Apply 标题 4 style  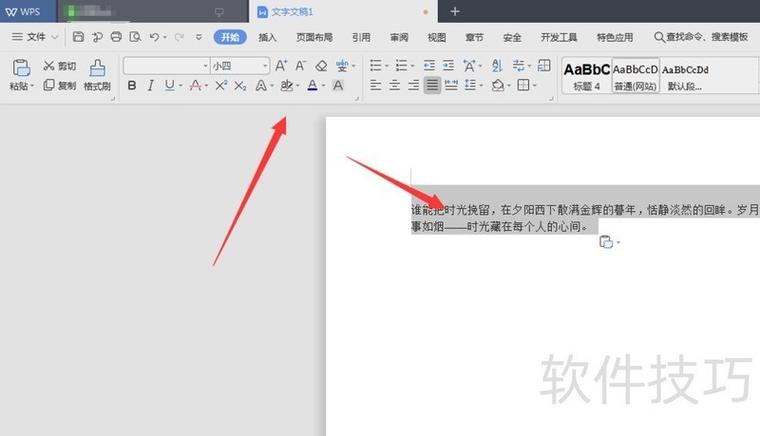click(x=586, y=76)
